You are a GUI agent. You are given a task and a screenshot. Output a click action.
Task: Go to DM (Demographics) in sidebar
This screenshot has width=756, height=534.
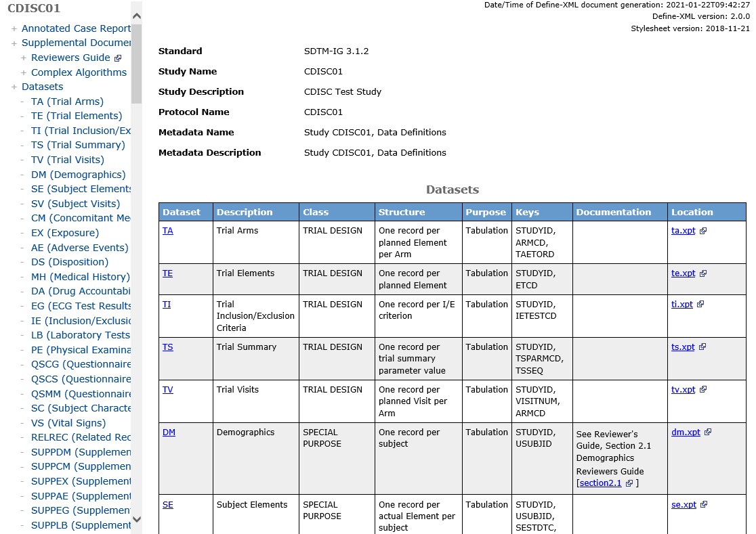tap(79, 175)
